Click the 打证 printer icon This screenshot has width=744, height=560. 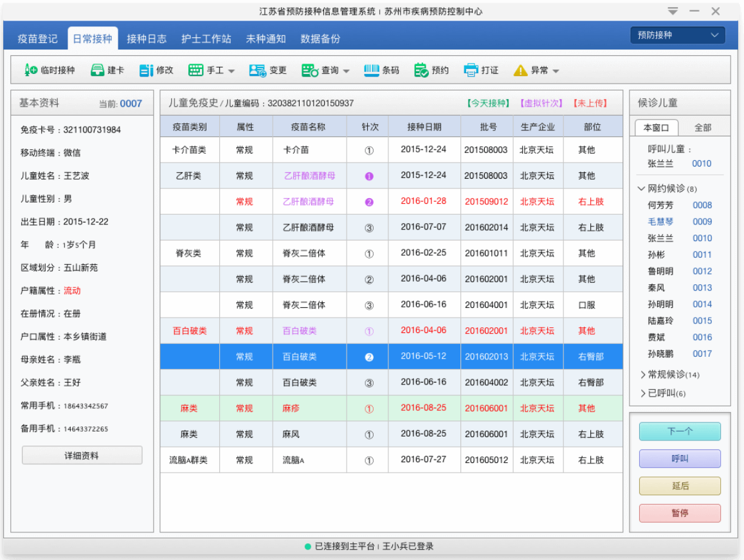(x=471, y=70)
